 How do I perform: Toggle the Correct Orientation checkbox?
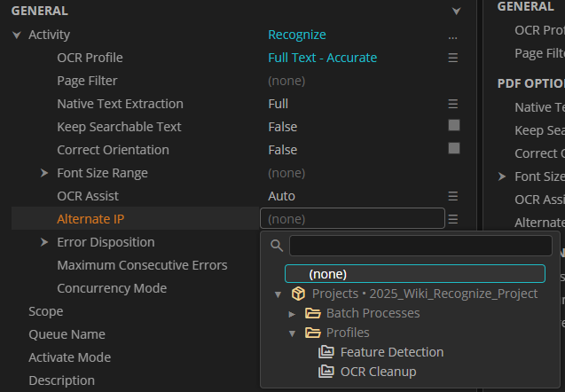point(454,149)
